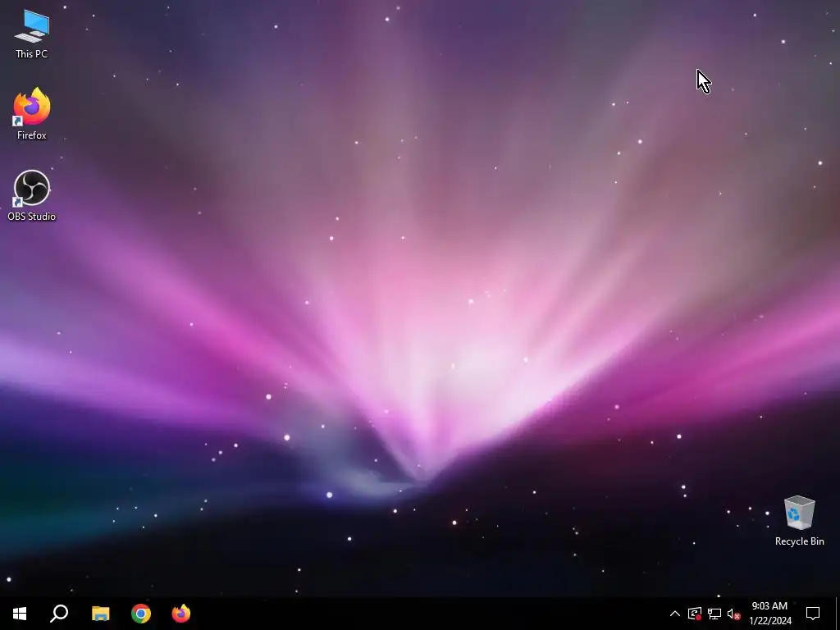Click the muted volume speaker icon

(x=734, y=614)
